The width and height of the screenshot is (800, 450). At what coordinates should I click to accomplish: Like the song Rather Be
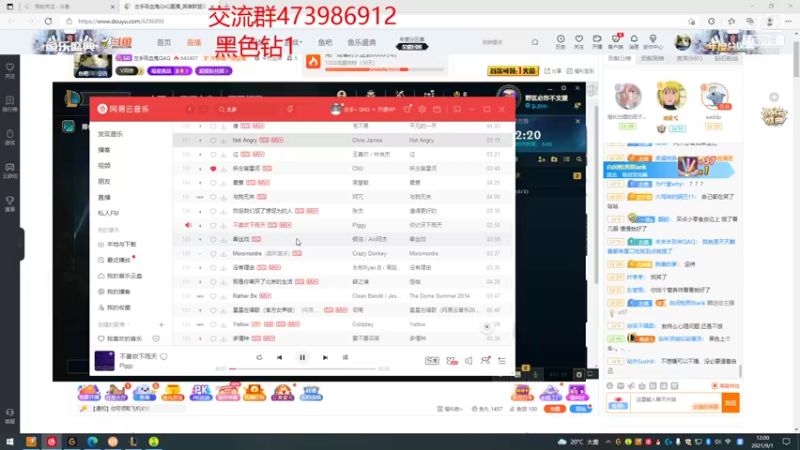(x=213, y=296)
